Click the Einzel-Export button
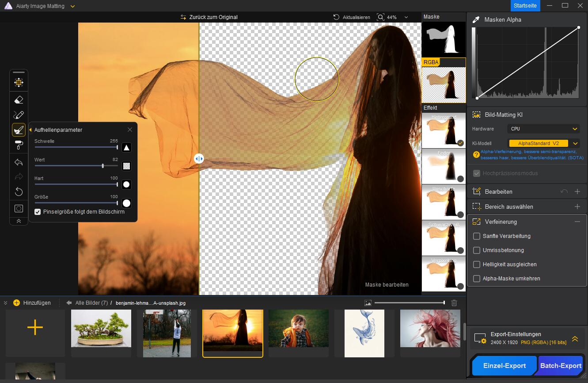 pos(504,366)
